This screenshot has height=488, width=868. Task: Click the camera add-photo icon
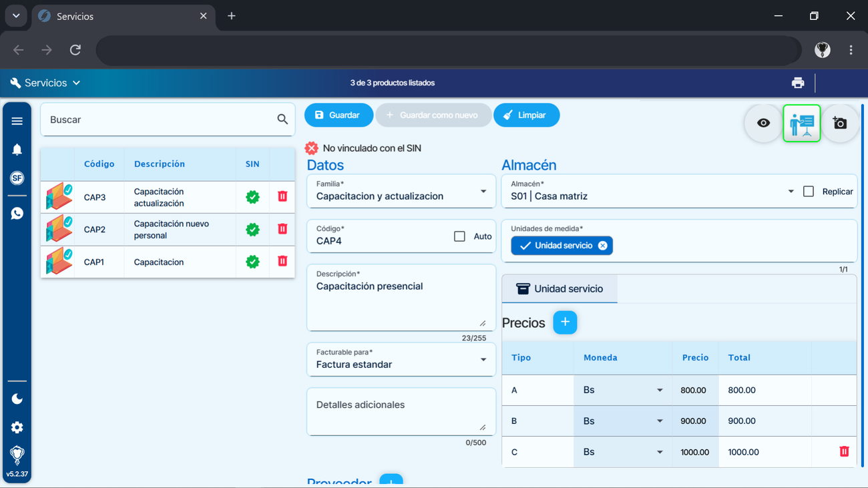840,123
